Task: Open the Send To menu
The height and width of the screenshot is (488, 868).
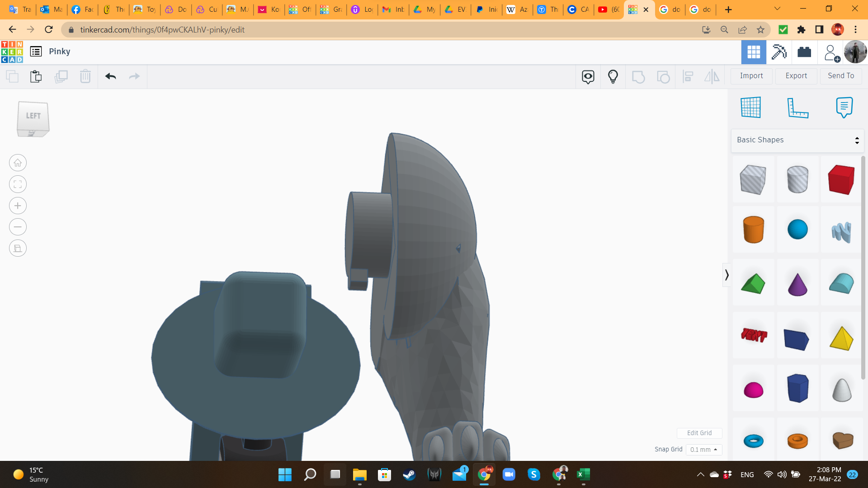Action: (840, 76)
